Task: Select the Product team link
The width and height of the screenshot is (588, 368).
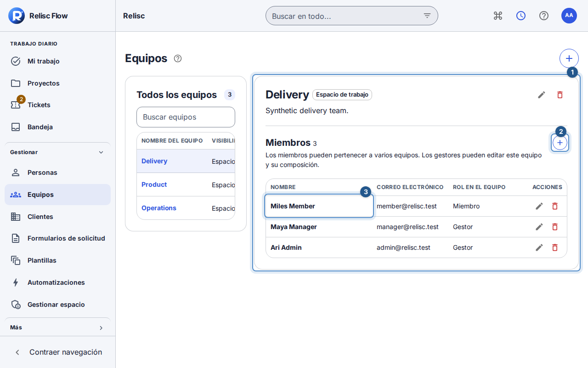Action: pyautogui.click(x=154, y=184)
